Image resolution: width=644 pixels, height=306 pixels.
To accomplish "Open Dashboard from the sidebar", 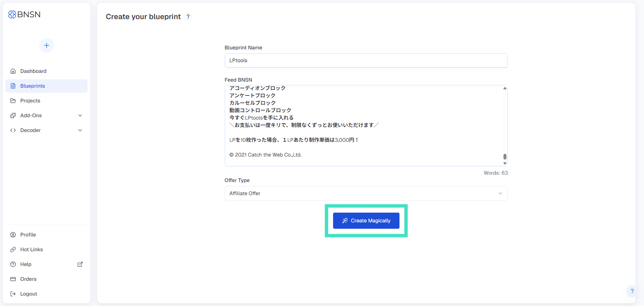I will 33,71.
